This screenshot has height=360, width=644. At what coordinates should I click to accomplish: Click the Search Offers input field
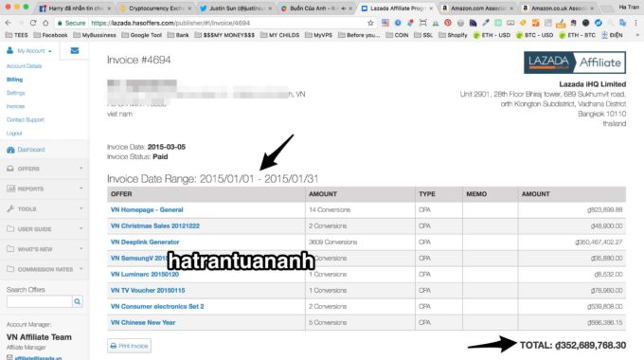(40, 301)
